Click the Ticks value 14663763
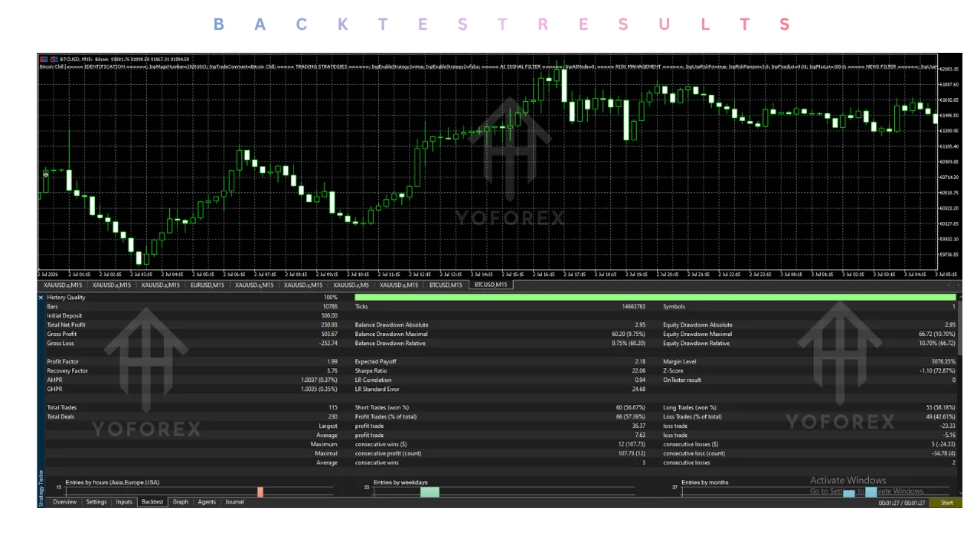 633,306
